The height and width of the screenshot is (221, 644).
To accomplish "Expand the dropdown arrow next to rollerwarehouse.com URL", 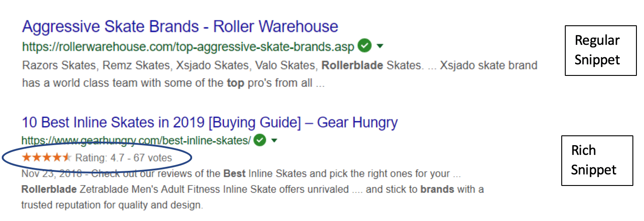I will [x=380, y=46].
